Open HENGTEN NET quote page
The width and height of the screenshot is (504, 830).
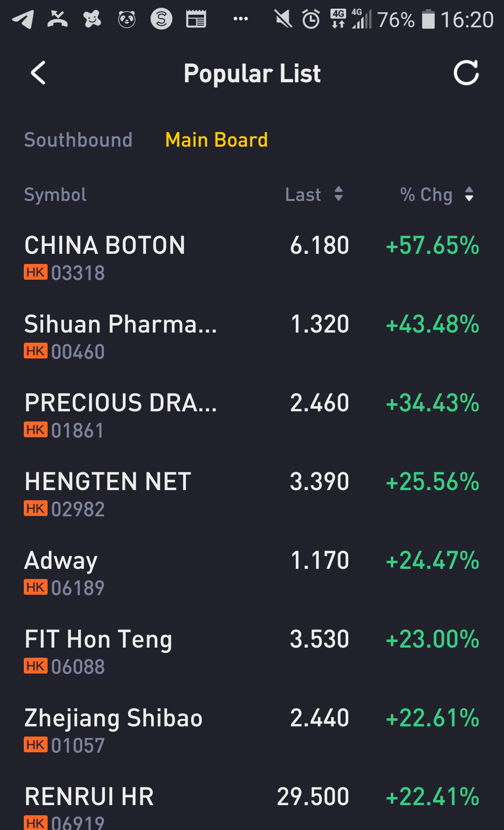click(252, 494)
